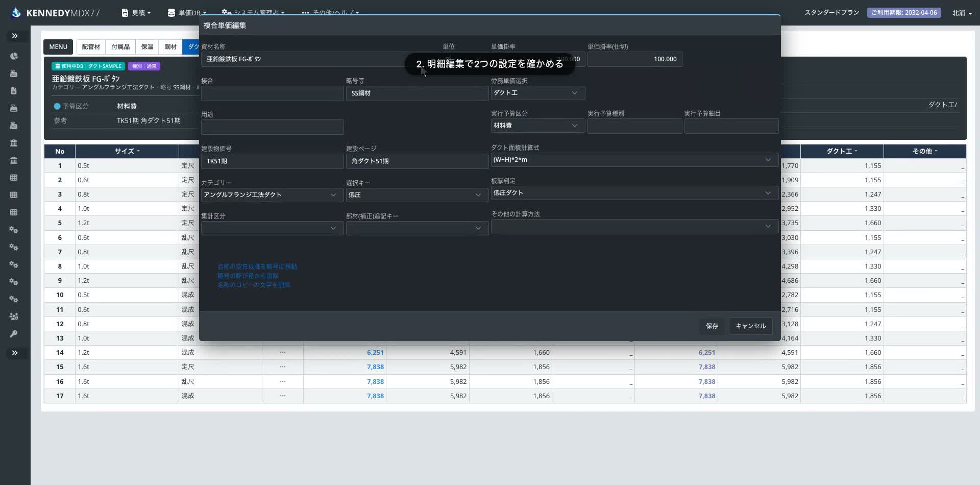Image resolution: width=980 pixels, height=485 pixels.
Task: Open the 労務単価選択 dropdown showing ダクト工
Action: (537, 93)
